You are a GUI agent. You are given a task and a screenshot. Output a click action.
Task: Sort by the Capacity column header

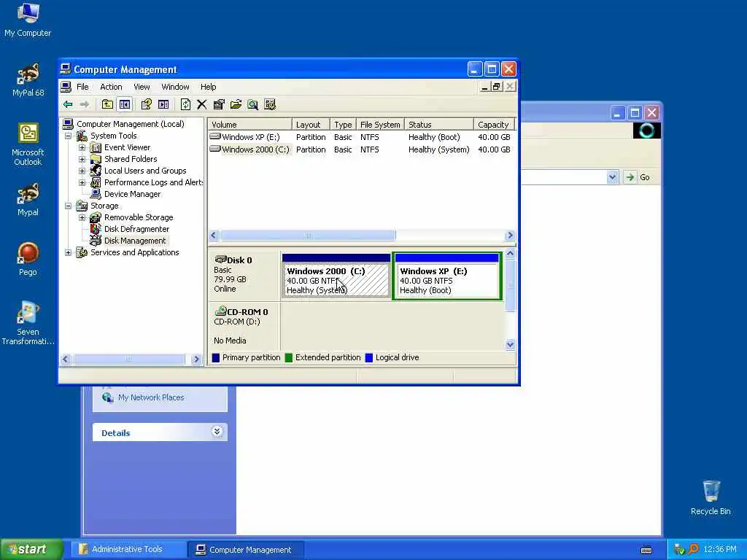[494, 124]
